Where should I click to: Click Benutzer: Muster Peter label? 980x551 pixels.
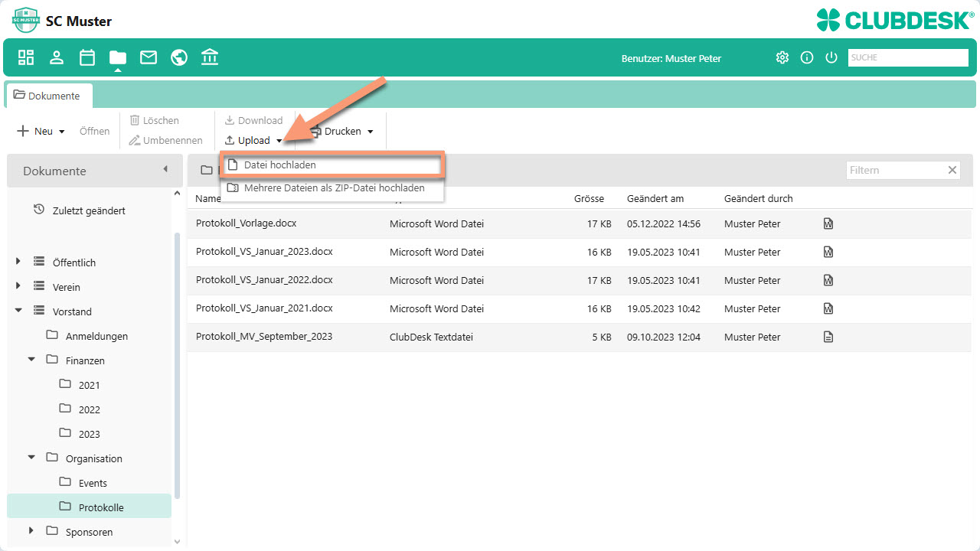coord(671,58)
